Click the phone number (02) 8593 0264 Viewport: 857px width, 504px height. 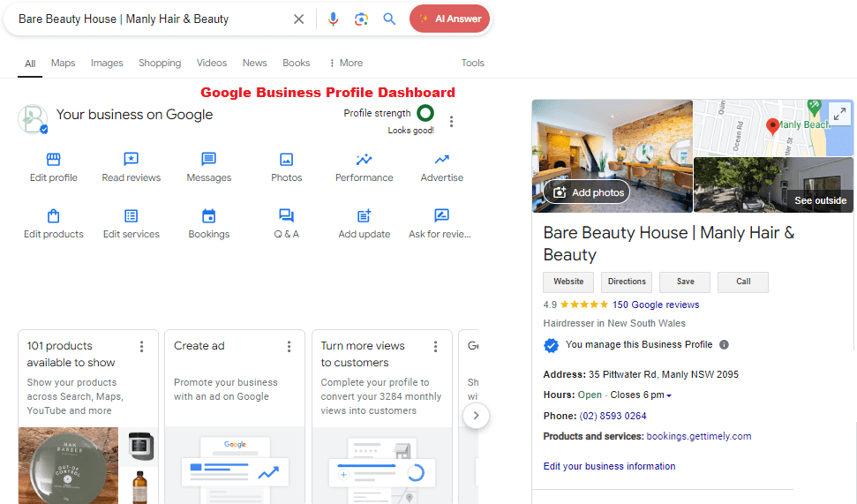pos(613,416)
